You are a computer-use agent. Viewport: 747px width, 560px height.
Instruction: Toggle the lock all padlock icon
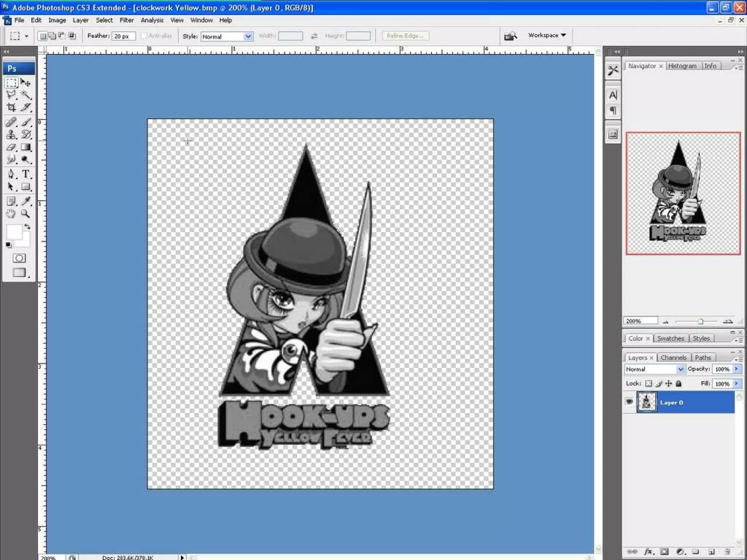tap(678, 384)
